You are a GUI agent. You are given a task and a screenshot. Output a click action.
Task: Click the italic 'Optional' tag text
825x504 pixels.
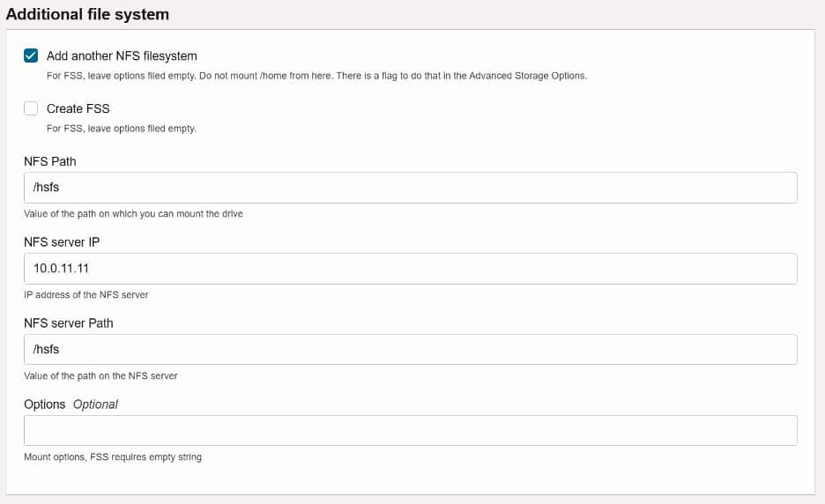point(95,404)
